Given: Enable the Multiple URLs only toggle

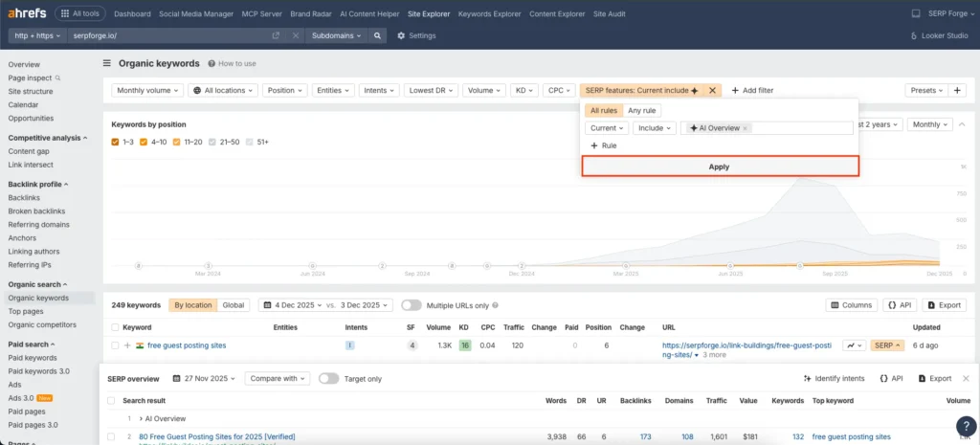Looking at the screenshot, I should 412,305.
